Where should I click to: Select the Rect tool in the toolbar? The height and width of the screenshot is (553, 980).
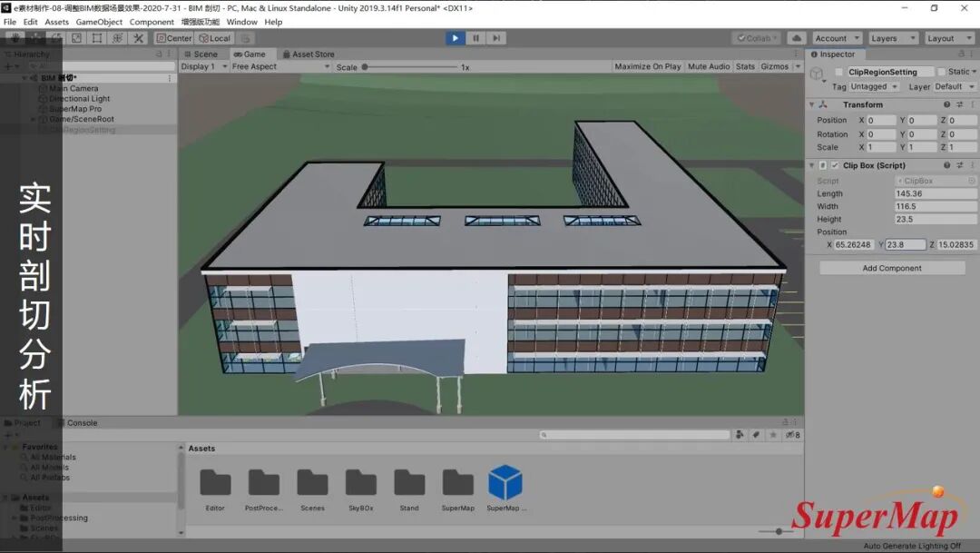tap(97, 38)
